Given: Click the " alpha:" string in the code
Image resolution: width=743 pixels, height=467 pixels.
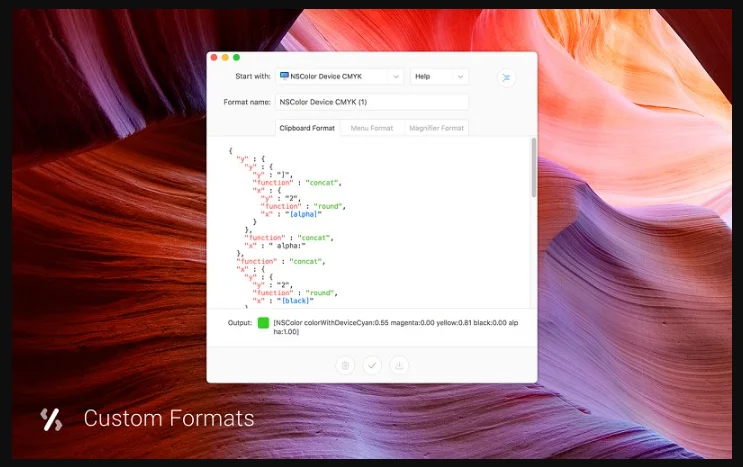Looking at the screenshot, I should (287, 245).
